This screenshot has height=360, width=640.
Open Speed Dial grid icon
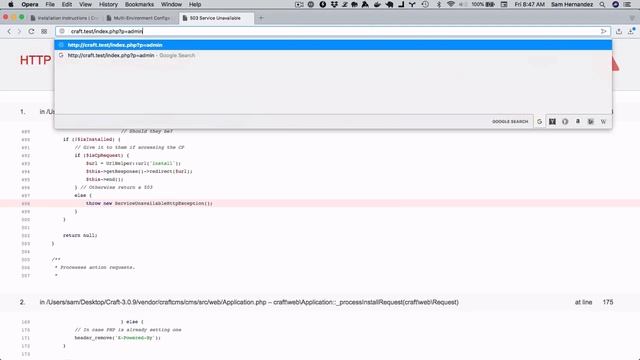point(44,31)
